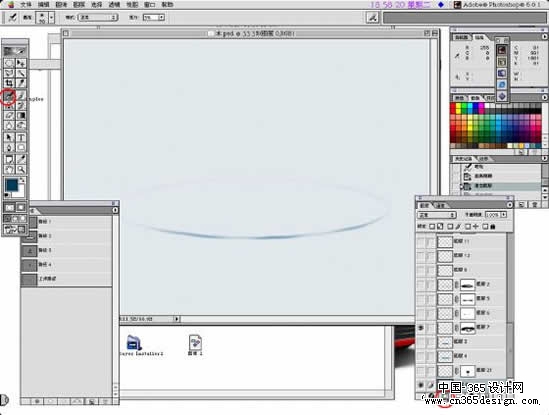Screen dimensions: 549x415
Task: Open the layer opacity arrow popup
Action: pyautogui.click(x=503, y=214)
